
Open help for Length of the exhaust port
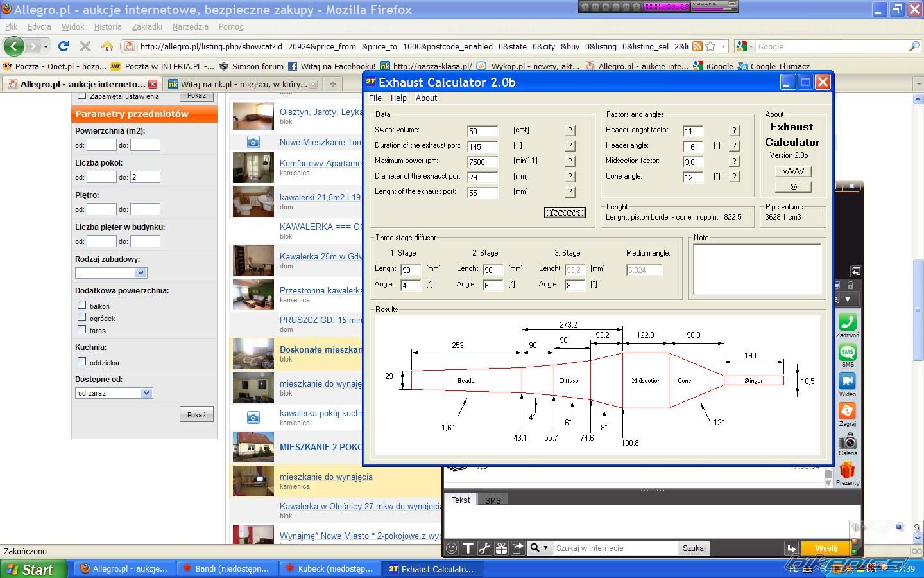570,192
